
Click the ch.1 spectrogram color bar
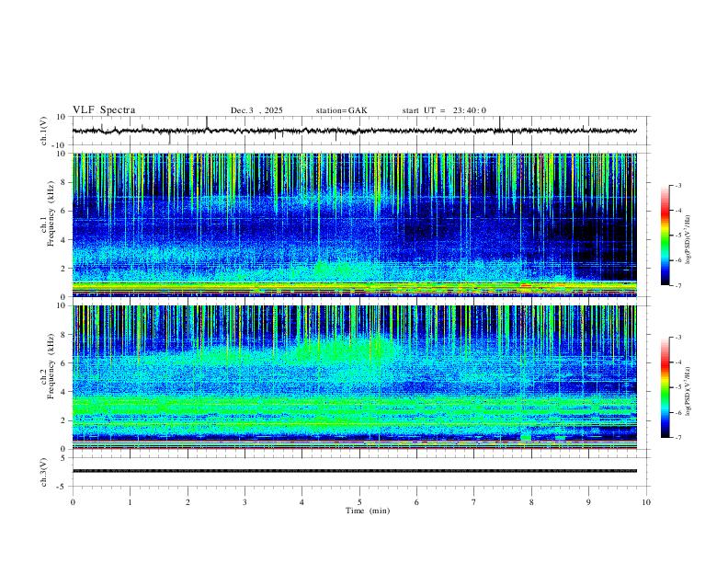(665, 236)
